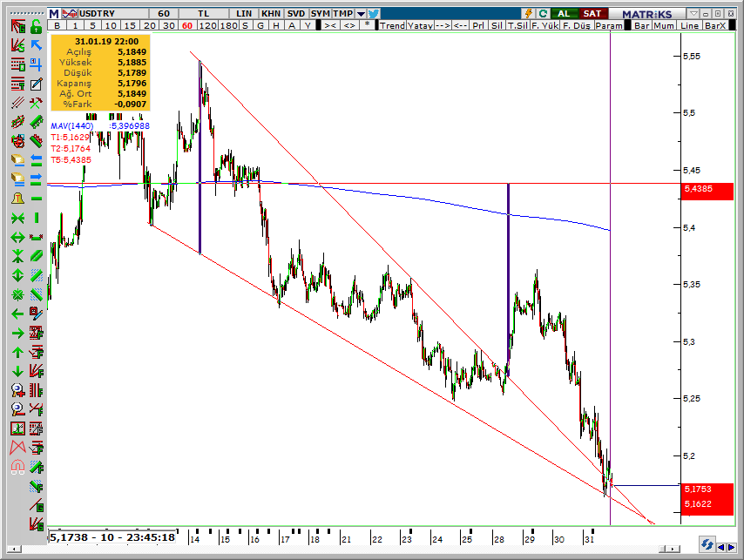Image resolution: width=744 pixels, height=560 pixels.
Task: Click the red SAT sell button
Action: pos(592,14)
